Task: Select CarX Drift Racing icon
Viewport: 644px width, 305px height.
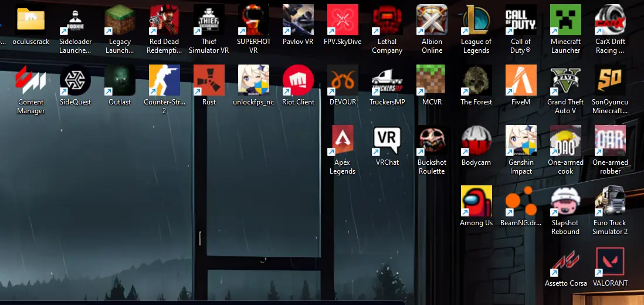Action: pyautogui.click(x=610, y=20)
